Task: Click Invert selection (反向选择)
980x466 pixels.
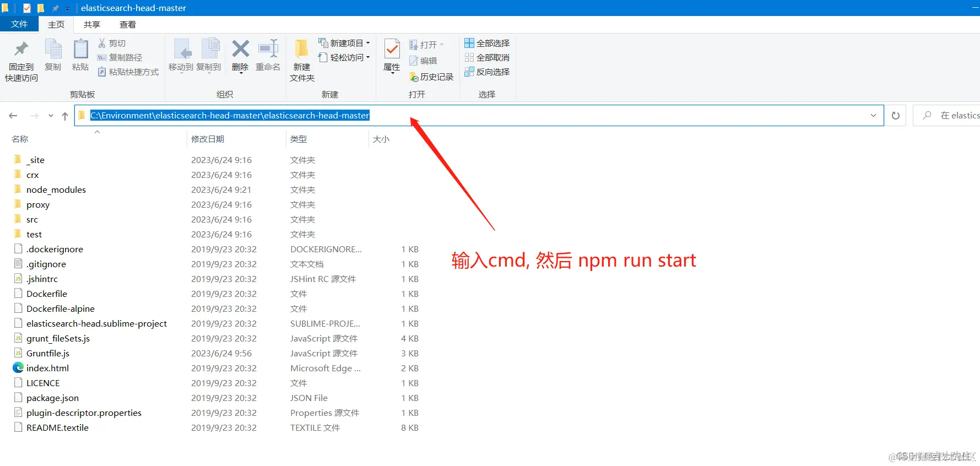Action: (x=487, y=72)
